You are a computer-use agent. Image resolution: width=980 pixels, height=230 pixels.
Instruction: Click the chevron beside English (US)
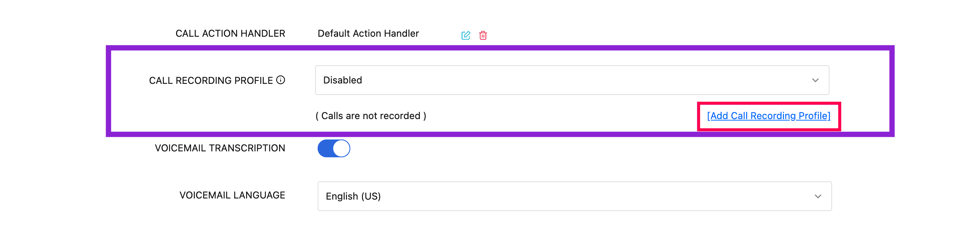coord(818,197)
